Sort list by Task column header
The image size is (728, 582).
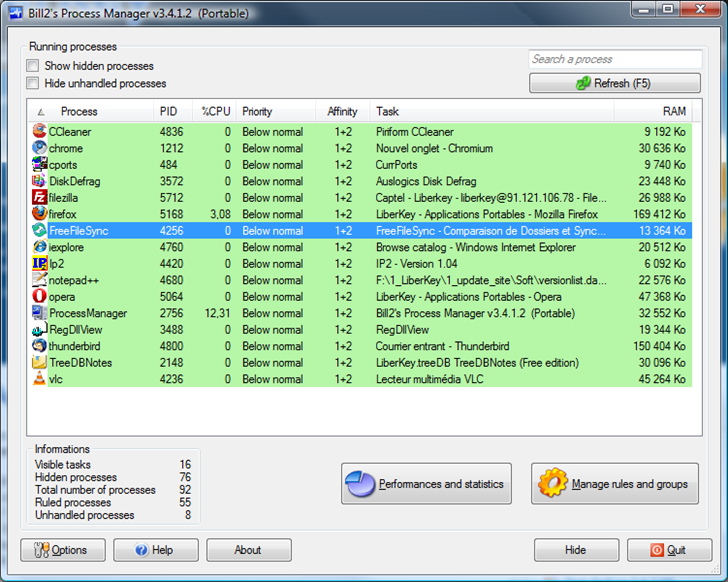click(492, 111)
